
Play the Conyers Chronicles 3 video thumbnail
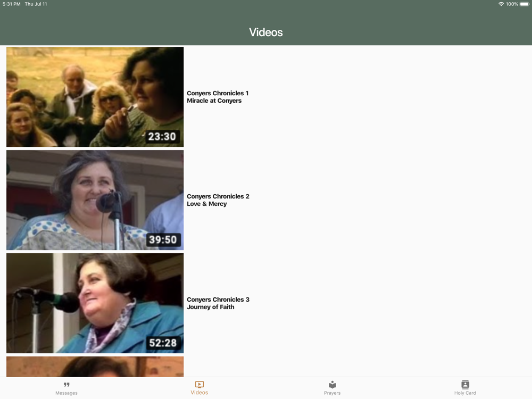coord(95,303)
